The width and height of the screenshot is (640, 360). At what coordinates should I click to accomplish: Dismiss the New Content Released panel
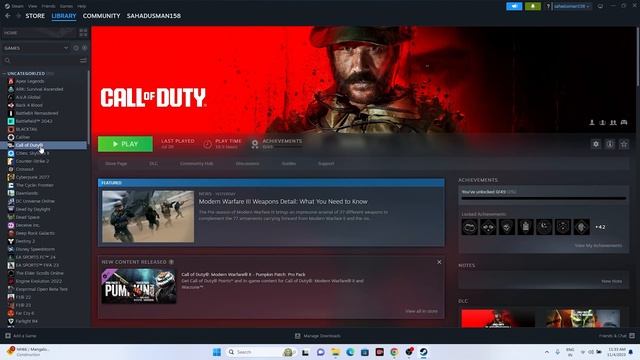(x=439, y=262)
